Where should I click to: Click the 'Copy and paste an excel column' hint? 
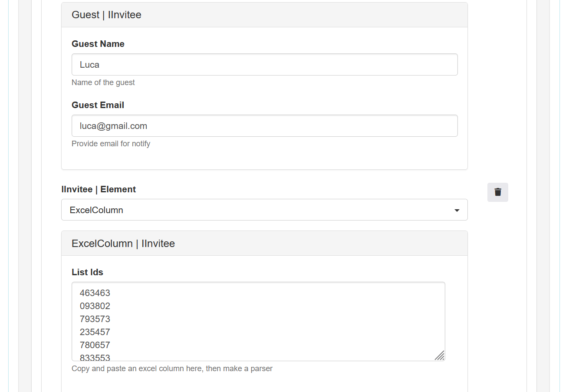click(x=172, y=369)
